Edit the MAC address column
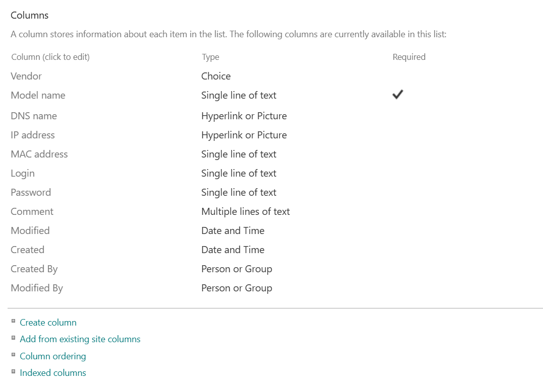 [39, 154]
